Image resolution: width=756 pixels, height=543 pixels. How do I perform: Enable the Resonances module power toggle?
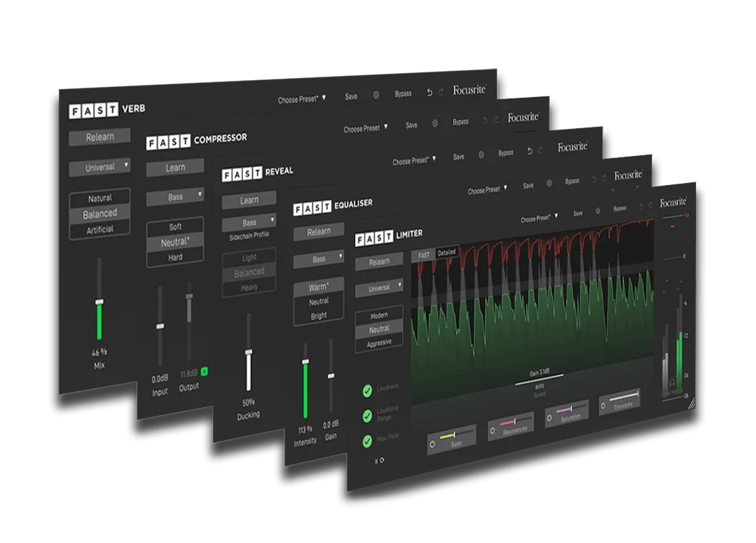point(492,431)
